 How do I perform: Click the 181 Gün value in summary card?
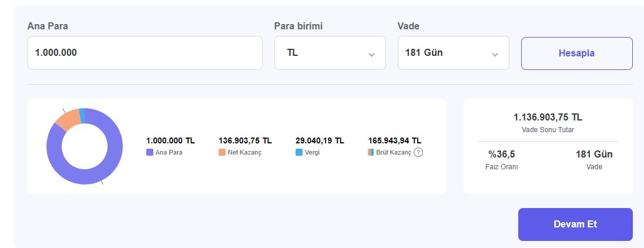[x=594, y=155]
